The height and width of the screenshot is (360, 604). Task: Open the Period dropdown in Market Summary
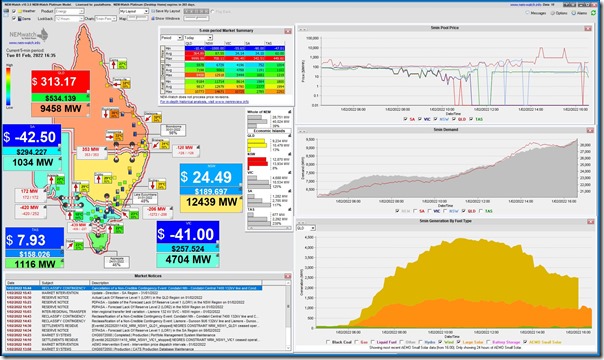[171, 38]
